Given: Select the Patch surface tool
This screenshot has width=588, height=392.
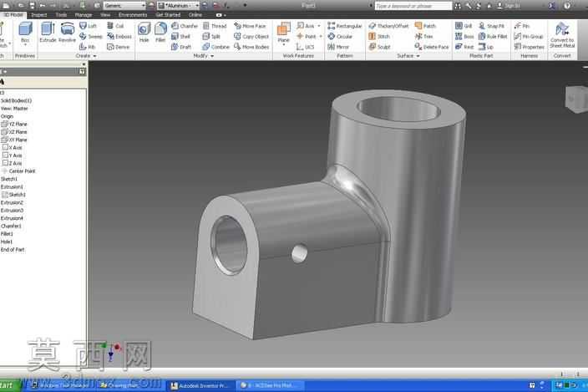Looking at the screenshot, I should point(425,26).
